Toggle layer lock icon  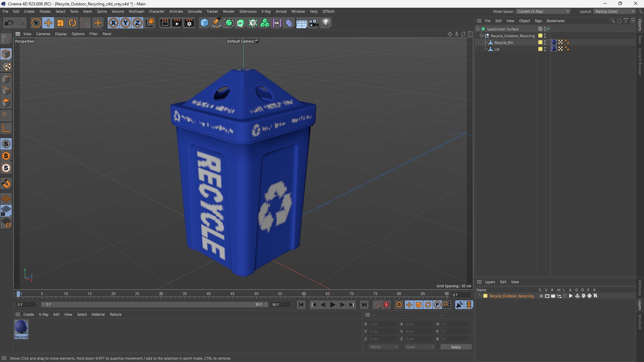click(x=565, y=296)
